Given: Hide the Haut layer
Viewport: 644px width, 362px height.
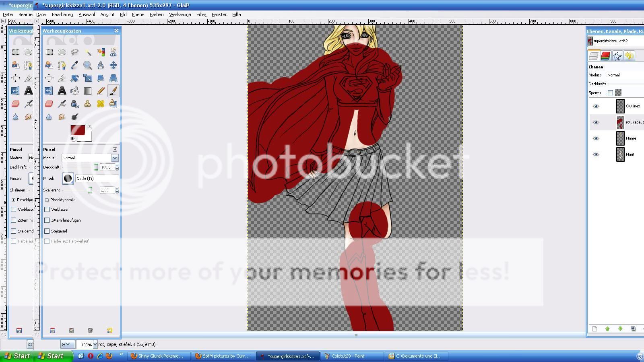Looking at the screenshot, I should [596, 154].
